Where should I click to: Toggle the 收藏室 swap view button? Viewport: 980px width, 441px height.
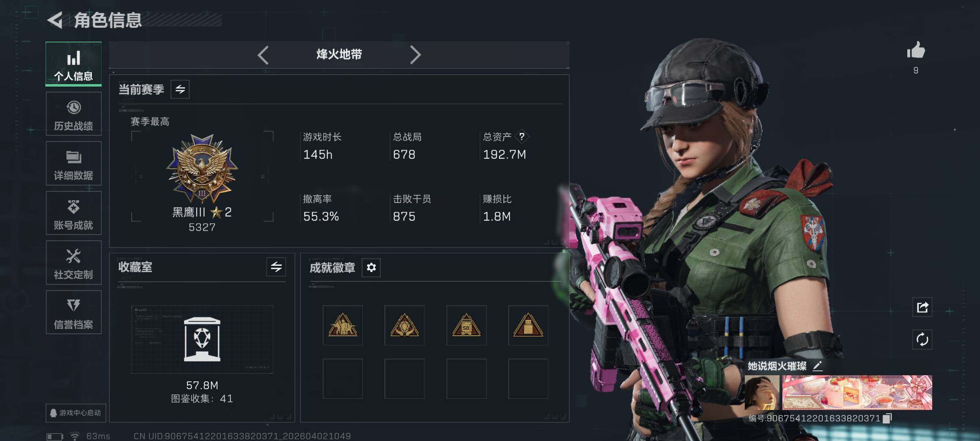click(x=276, y=267)
